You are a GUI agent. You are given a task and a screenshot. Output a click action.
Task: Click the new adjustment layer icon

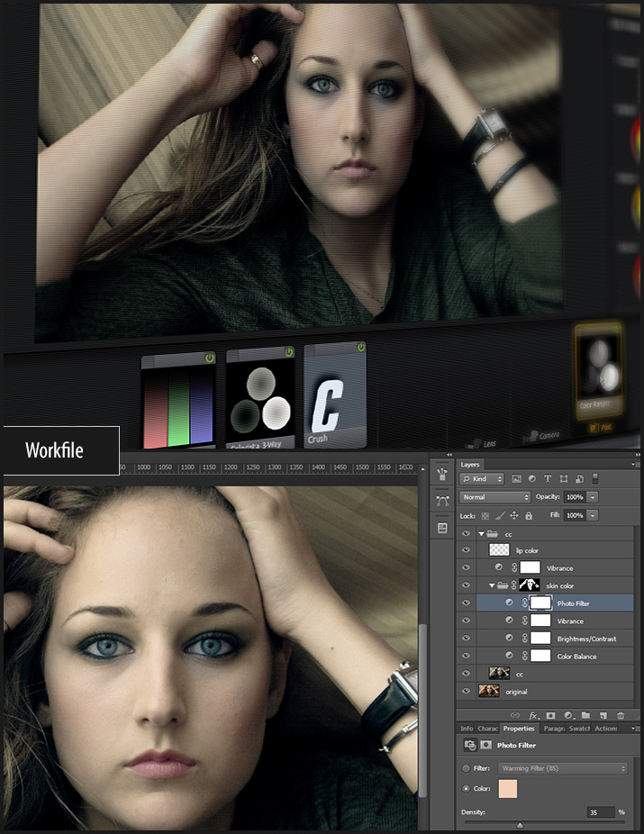[x=570, y=715]
